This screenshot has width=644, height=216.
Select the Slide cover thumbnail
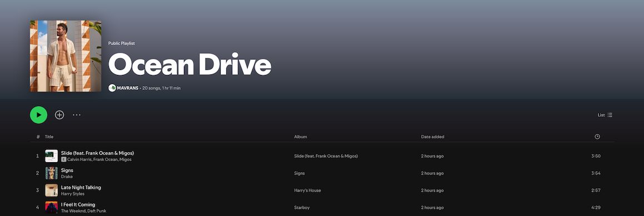click(x=51, y=156)
